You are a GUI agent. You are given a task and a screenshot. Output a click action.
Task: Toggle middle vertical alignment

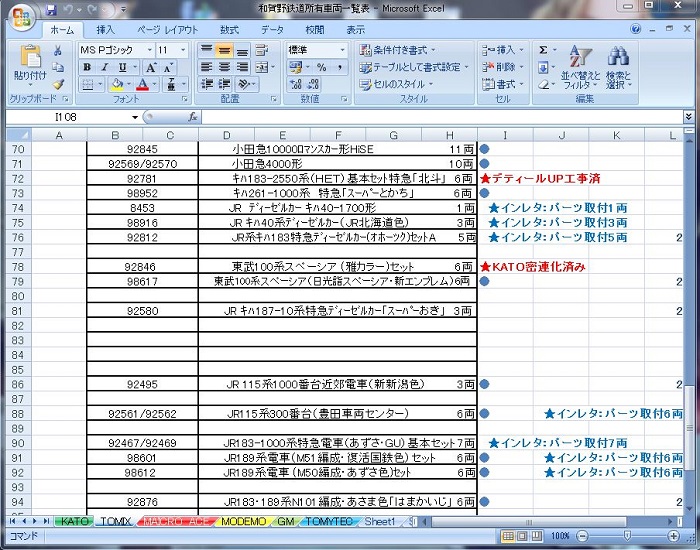click(x=224, y=50)
